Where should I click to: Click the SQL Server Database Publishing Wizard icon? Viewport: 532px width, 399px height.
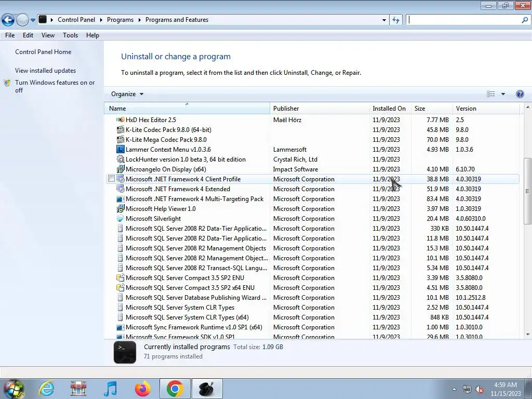pos(120,298)
